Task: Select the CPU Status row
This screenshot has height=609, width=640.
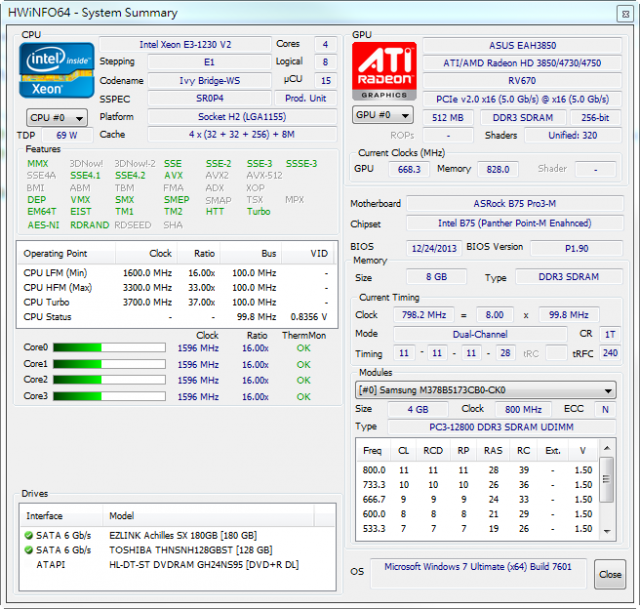Action: point(177,317)
